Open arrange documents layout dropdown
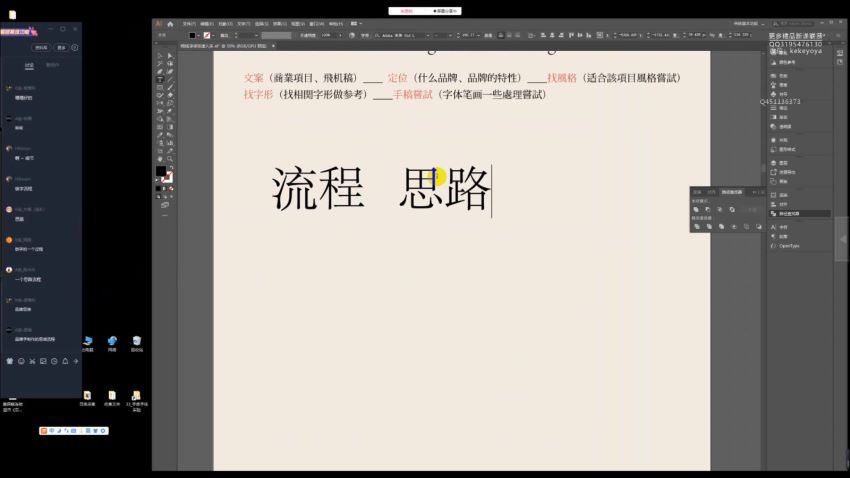This screenshot has height=478, width=850. [357, 24]
